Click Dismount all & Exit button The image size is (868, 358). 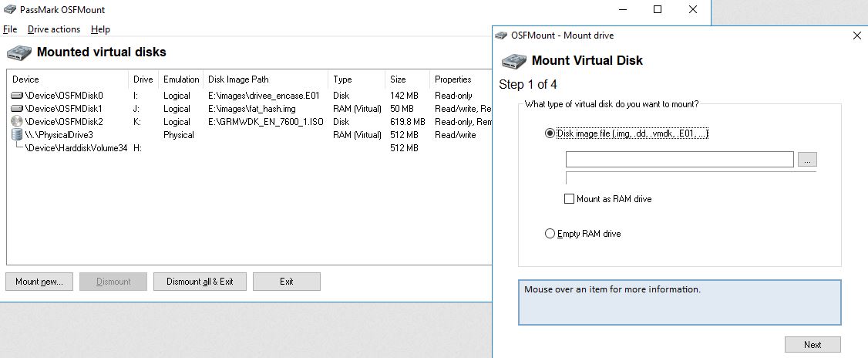tap(200, 282)
